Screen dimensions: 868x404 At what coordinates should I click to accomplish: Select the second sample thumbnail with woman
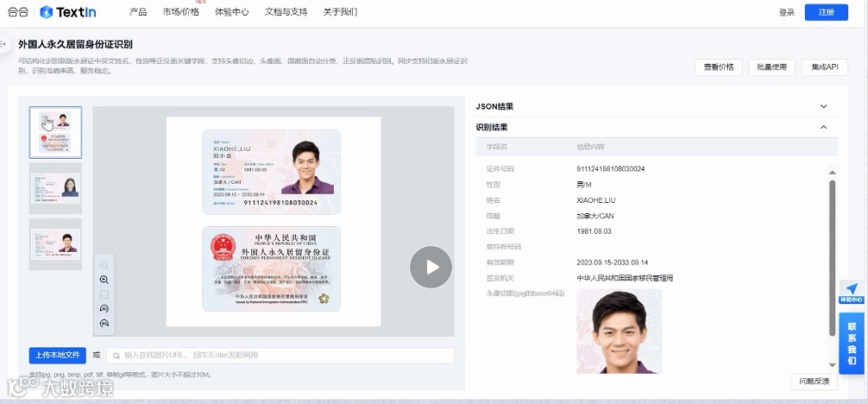pos(55,188)
